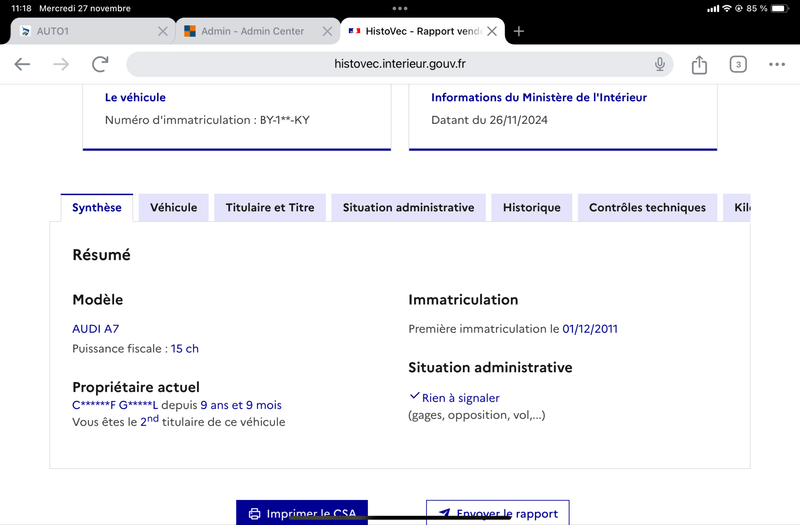The width and height of the screenshot is (800, 525).
Task: Click the Envoyer le rapport button
Action: pyautogui.click(x=498, y=512)
